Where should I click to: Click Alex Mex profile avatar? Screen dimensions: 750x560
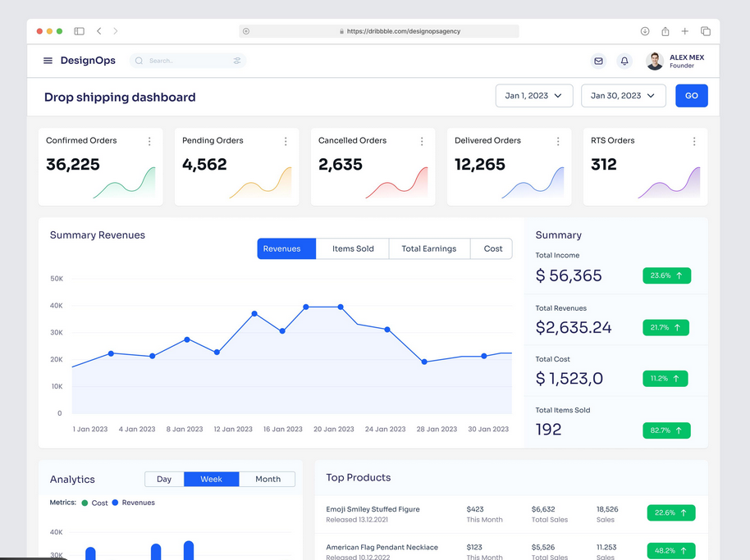(654, 61)
